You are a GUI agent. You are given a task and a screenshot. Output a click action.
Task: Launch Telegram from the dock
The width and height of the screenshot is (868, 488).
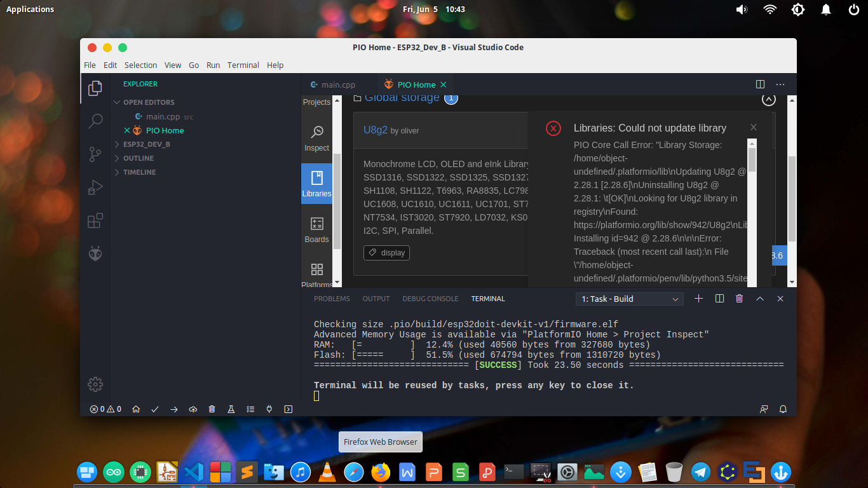click(x=701, y=472)
